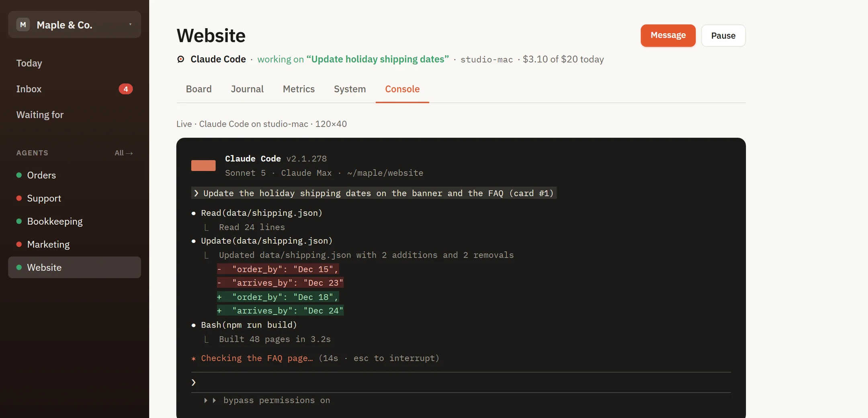Click the added line "arrives_by": "Dec 24"
The height and width of the screenshot is (418, 868).
280,311
